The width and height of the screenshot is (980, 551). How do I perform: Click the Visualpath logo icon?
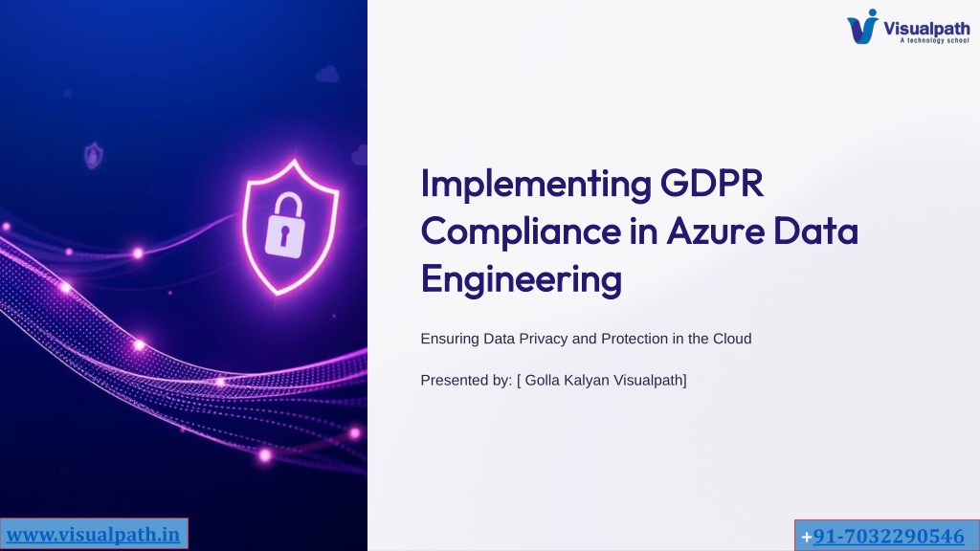[x=862, y=27]
